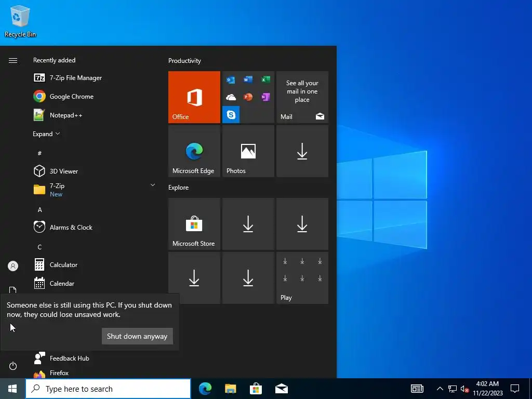Click the OneNote icon in Office apps tile
Screen dimensions: 532x399
pos(265,97)
